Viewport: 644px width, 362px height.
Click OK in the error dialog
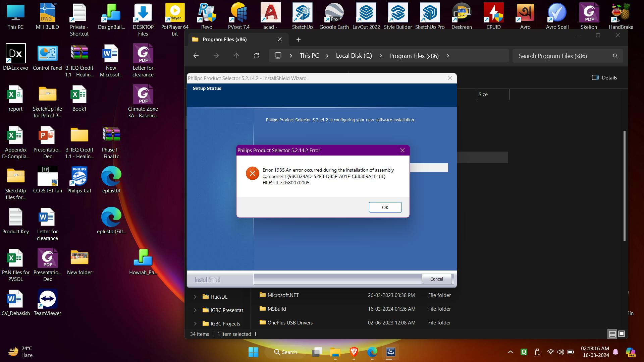[385, 207]
